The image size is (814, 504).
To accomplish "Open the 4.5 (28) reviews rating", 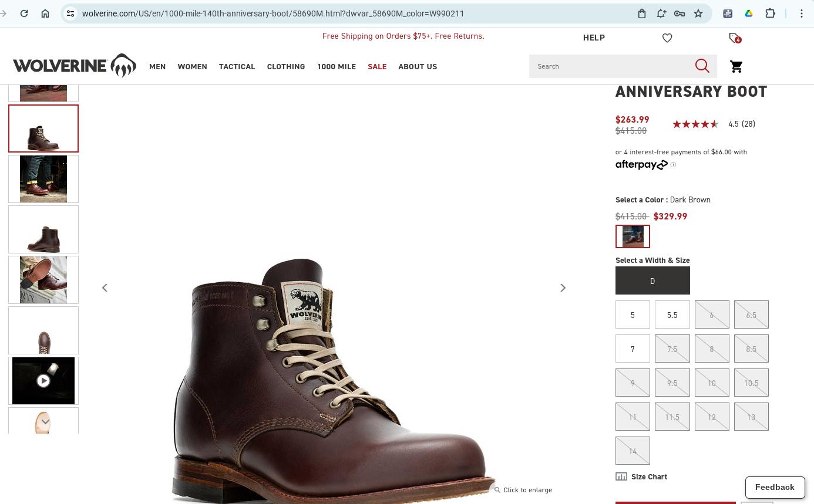I will click(714, 124).
